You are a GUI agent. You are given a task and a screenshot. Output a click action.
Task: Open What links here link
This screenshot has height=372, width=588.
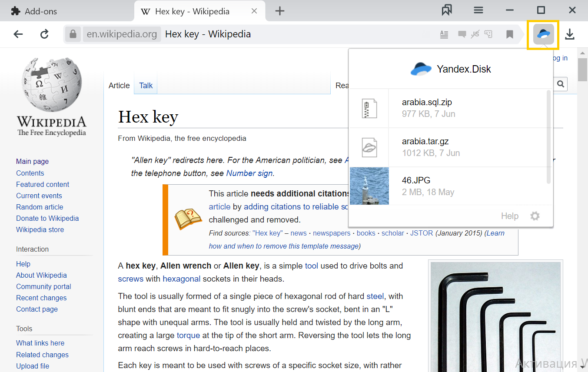[40, 343]
